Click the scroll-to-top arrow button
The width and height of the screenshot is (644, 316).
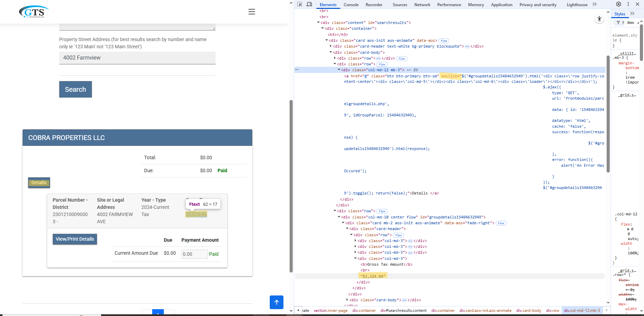click(277, 302)
